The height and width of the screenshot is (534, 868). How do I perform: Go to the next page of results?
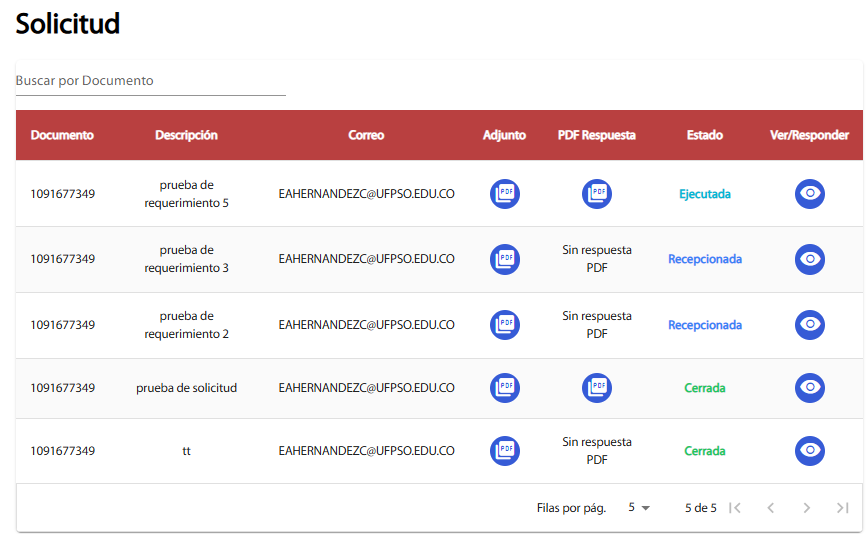807,508
